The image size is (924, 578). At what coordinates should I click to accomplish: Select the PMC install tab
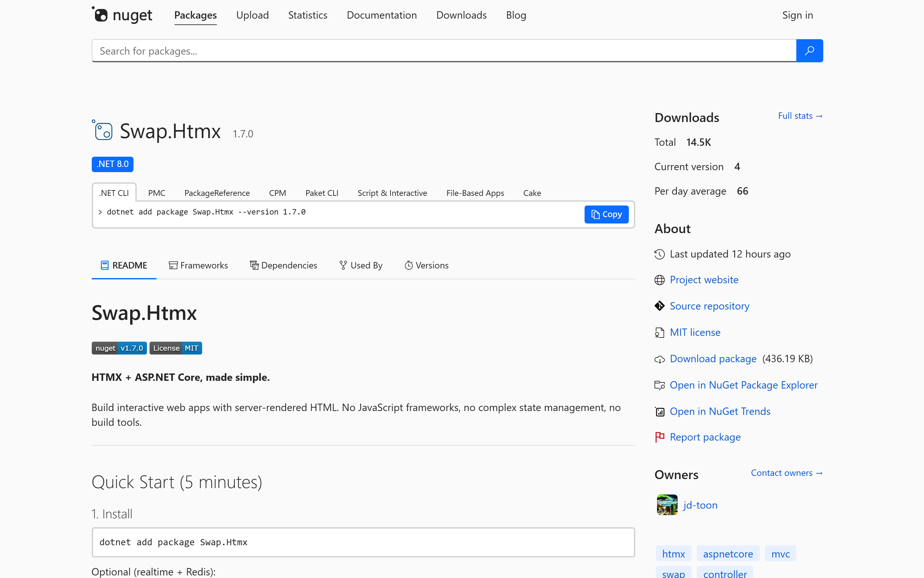157,193
